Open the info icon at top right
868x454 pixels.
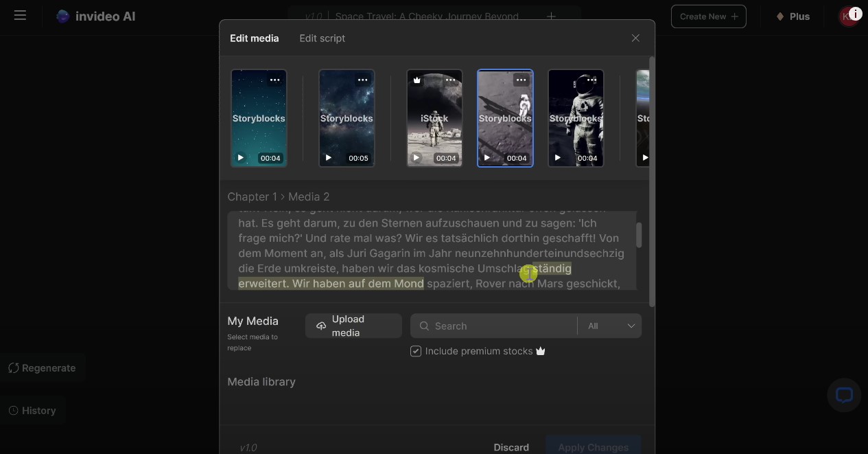(x=855, y=13)
